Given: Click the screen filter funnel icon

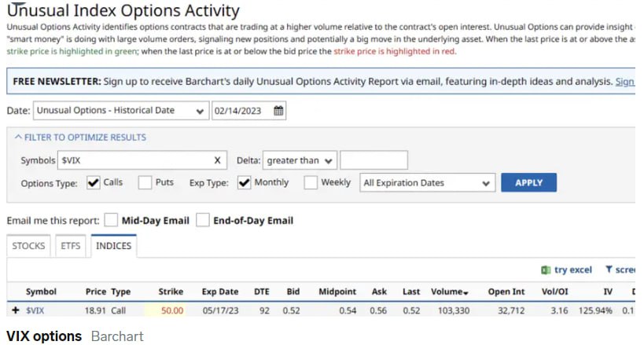Looking at the screenshot, I should [x=609, y=270].
